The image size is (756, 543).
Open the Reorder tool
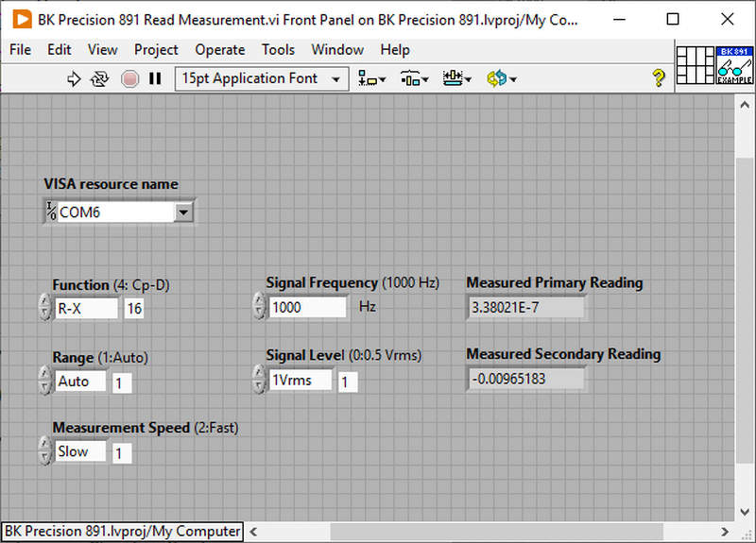[x=502, y=78]
